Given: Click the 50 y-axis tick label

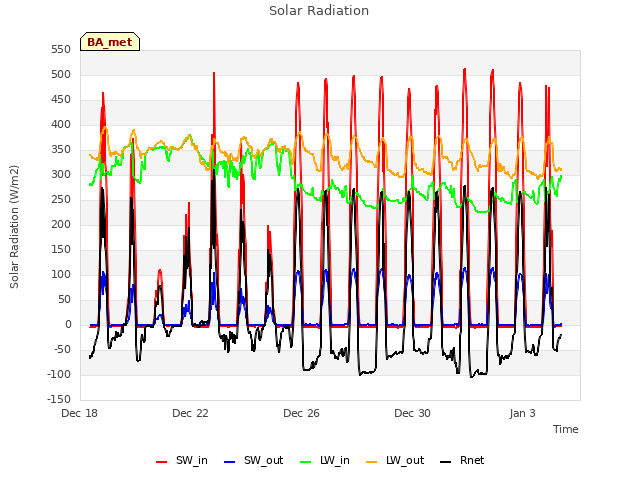Looking at the screenshot, I should (64, 300).
